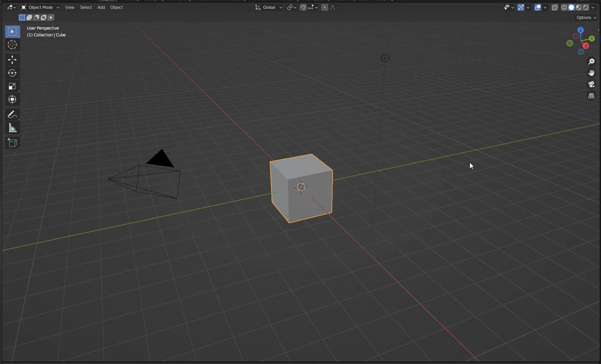The image size is (601, 364).
Task: Expand the overlays options dropdown
Action: coord(544,7)
